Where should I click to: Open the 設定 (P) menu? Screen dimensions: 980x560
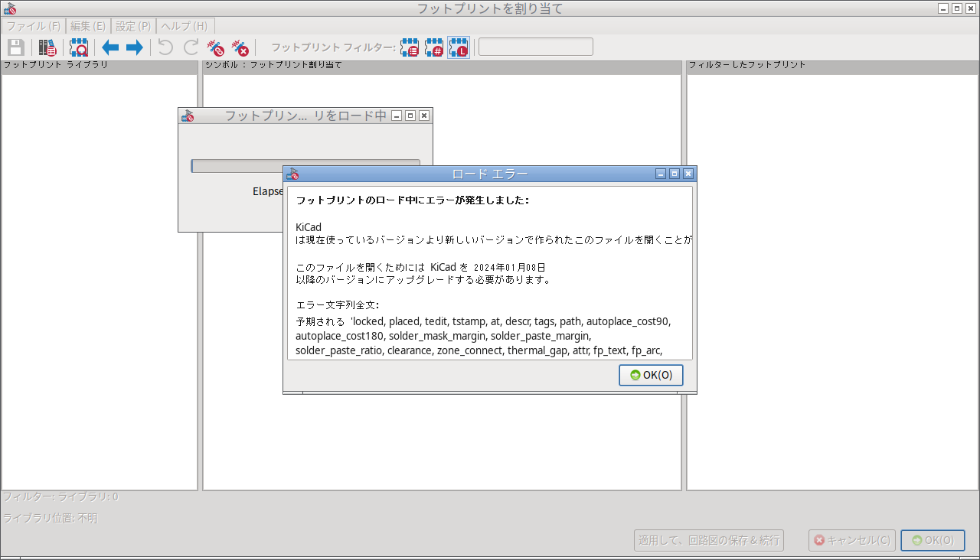click(x=133, y=26)
